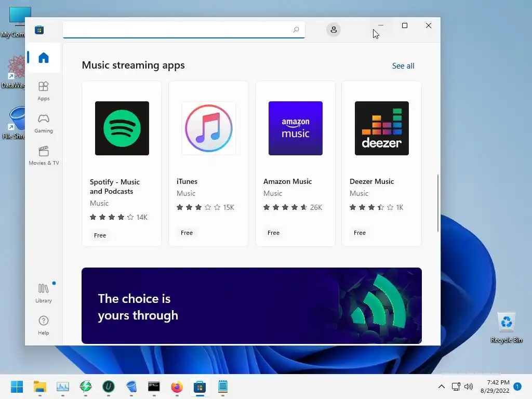532x399 pixels.
Task: Select the iTunes title text
Action: tap(187, 181)
